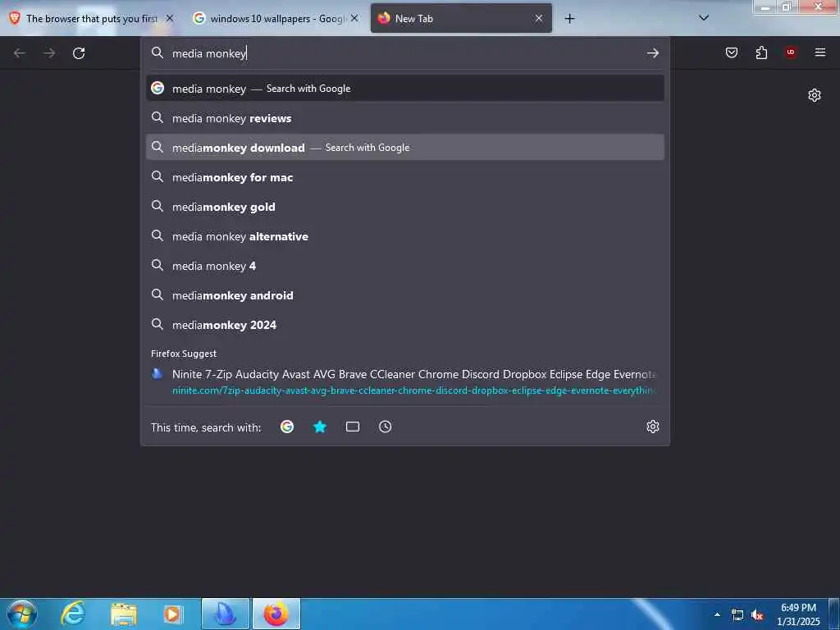Open the Ninite Firefox Suggest result
The image size is (840, 630).
click(x=405, y=382)
